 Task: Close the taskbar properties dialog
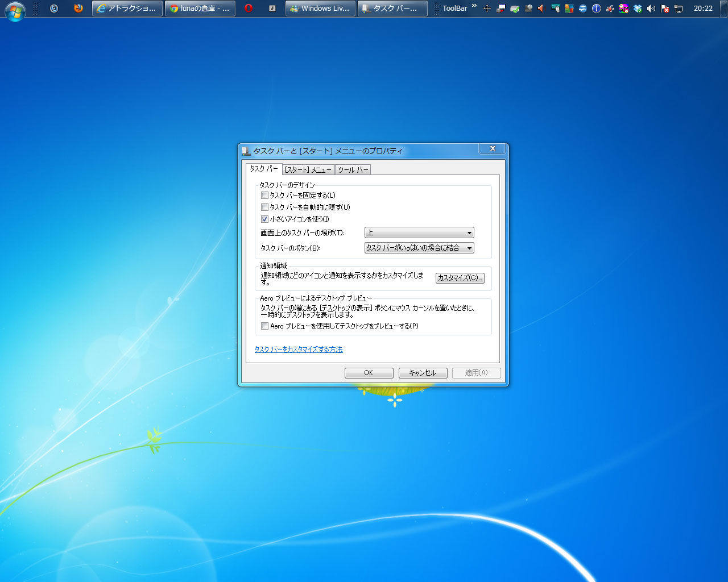493,148
